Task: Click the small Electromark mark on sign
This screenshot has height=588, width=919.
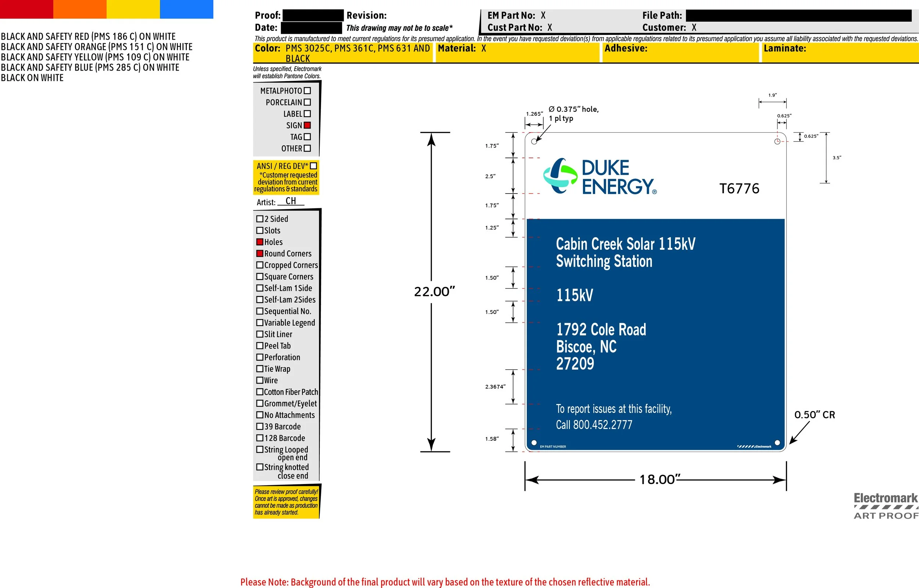Action: (x=754, y=446)
